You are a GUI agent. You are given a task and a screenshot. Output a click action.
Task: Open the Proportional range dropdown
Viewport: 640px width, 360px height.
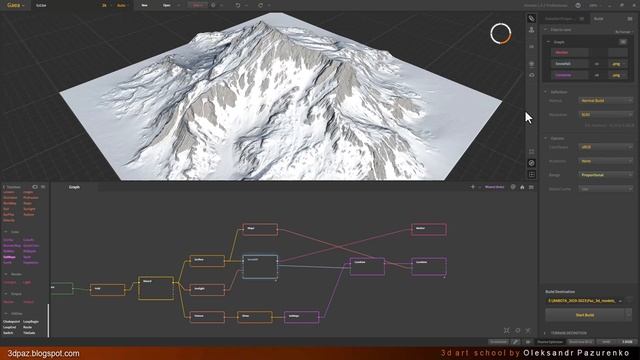pyautogui.click(x=606, y=175)
